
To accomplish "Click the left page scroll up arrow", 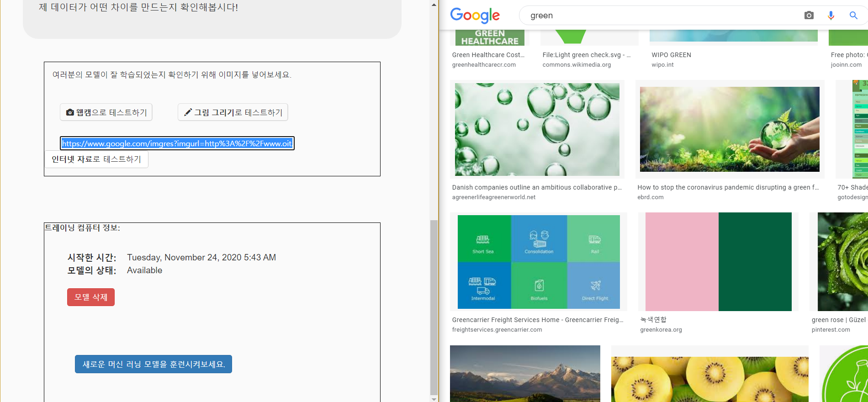I will pos(434,5).
